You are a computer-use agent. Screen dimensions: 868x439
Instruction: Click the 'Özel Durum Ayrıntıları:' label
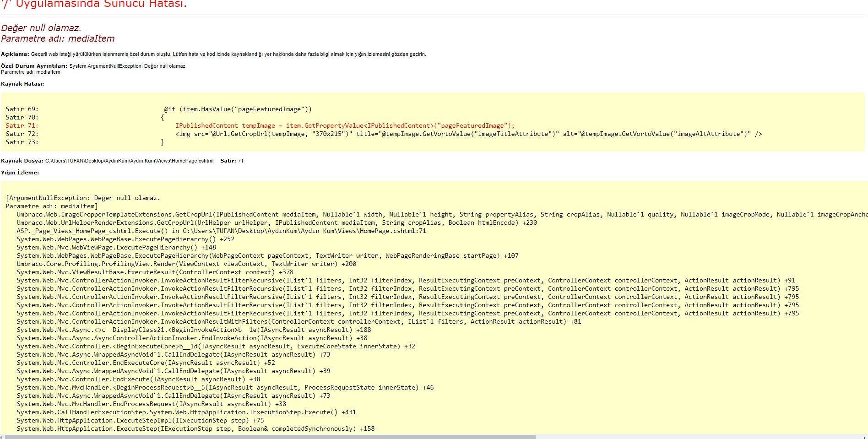tap(34, 66)
